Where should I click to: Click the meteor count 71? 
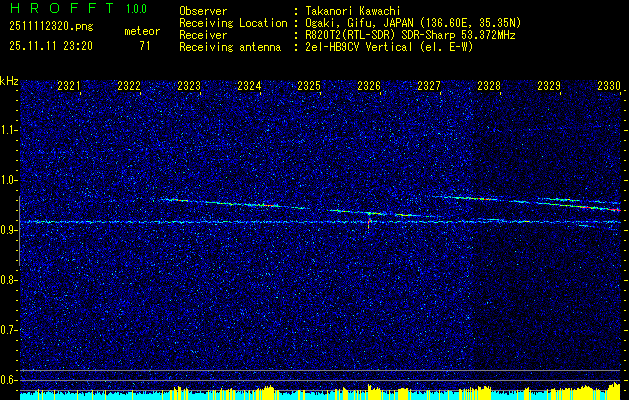tap(145, 46)
